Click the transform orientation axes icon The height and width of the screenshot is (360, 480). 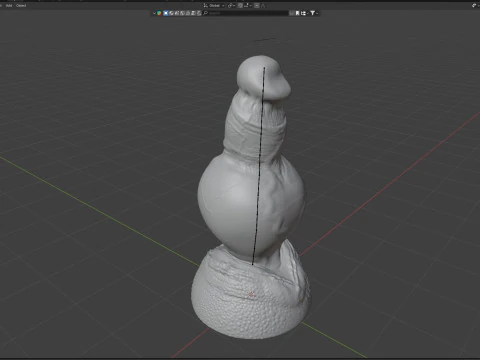click(x=206, y=5)
